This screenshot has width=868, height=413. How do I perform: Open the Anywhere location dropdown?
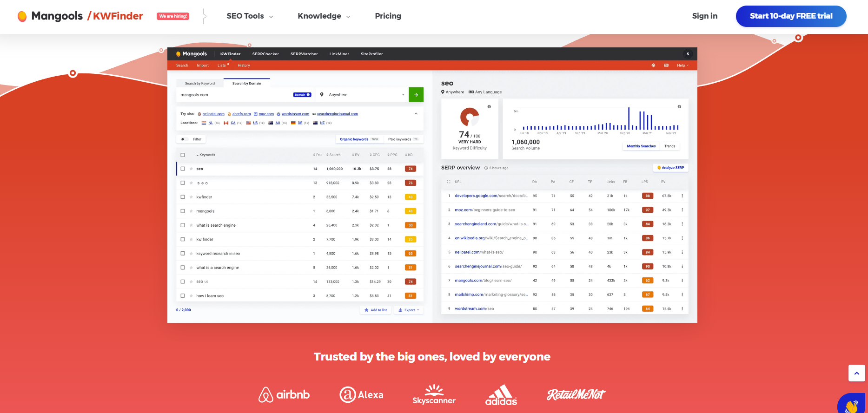[x=362, y=95]
